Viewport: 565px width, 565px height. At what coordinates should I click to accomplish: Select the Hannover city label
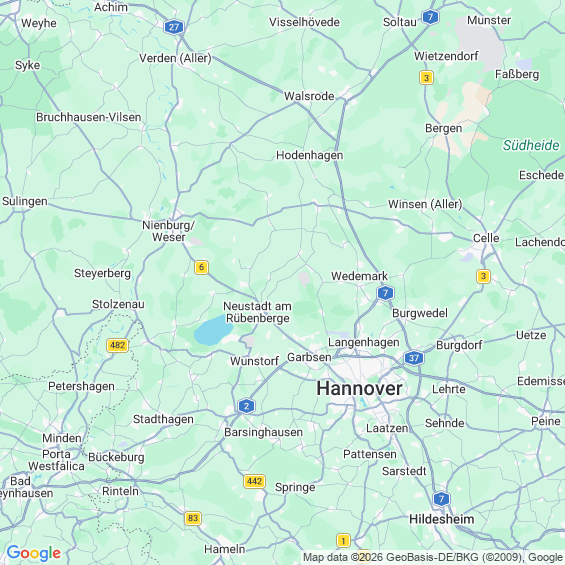[359, 388]
